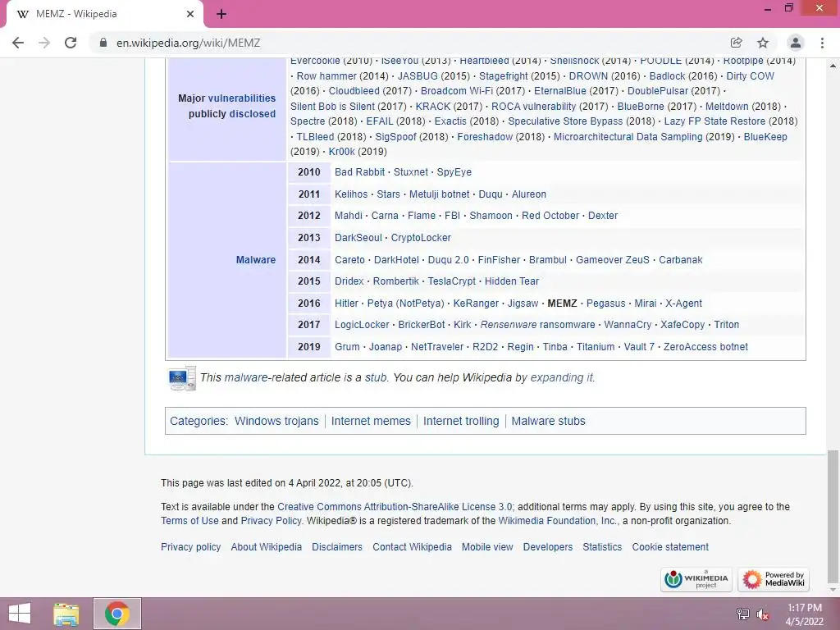840x630 pixels.
Task: Click the vulnerabilities link
Action: coord(242,98)
